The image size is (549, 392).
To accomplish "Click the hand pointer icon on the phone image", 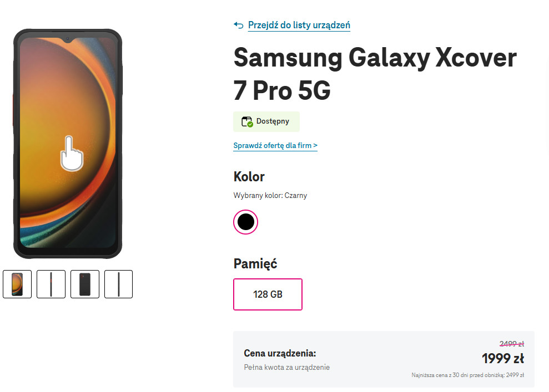I will point(71,153).
